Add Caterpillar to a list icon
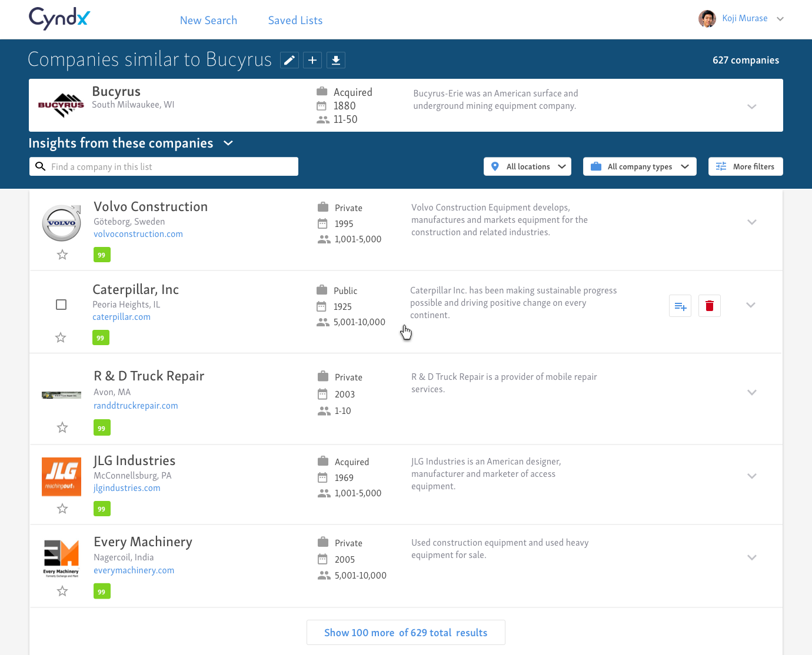This screenshot has width=812, height=655. (x=680, y=306)
